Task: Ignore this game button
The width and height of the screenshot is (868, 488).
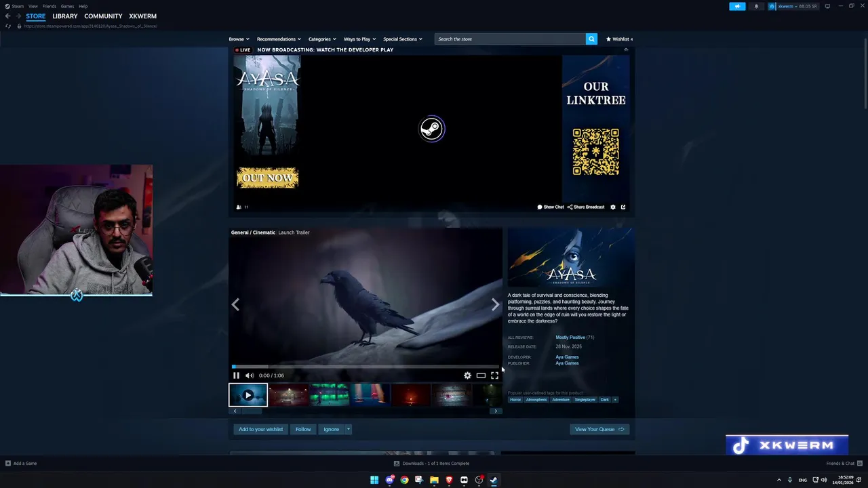Action: [x=331, y=429]
